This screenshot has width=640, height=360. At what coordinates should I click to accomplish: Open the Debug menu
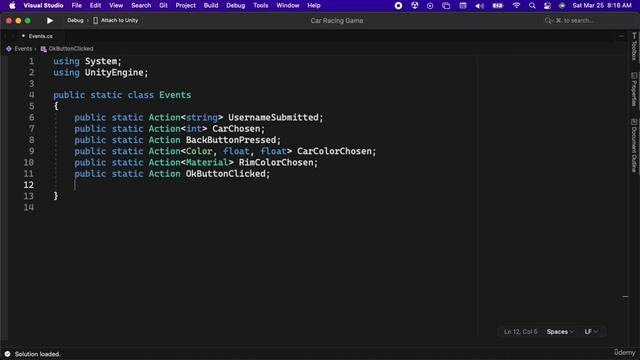236,5
